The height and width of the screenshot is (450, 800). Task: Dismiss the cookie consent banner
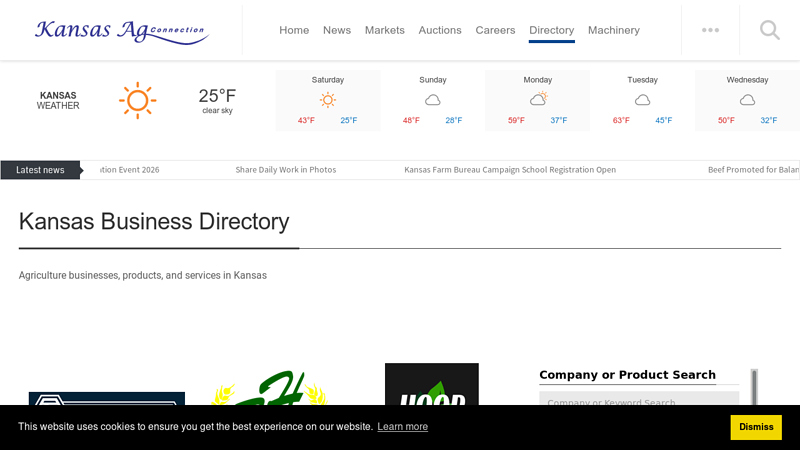(x=756, y=427)
